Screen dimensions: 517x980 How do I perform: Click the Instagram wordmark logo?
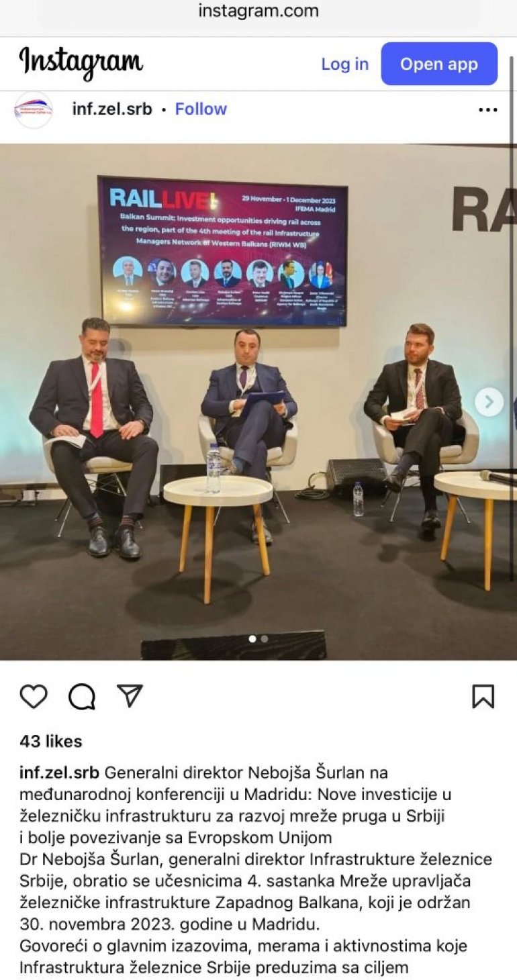click(81, 63)
